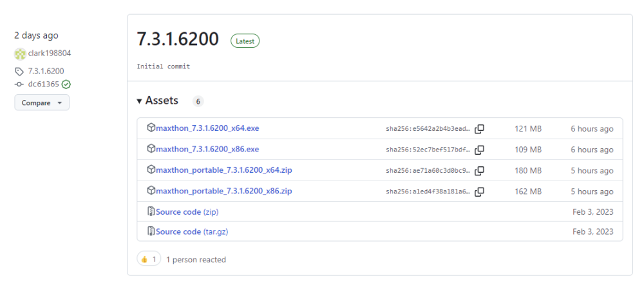The width and height of the screenshot is (644, 285).
Task: Click the clark198804 avatar icon
Action: pyautogui.click(x=20, y=54)
